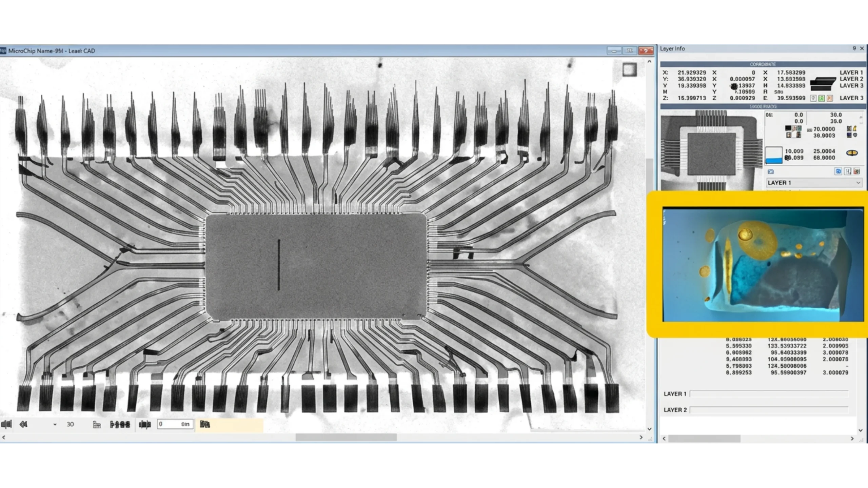868x488 pixels.
Task: Click the value 30 in bottom toolbar
Action: click(x=70, y=424)
